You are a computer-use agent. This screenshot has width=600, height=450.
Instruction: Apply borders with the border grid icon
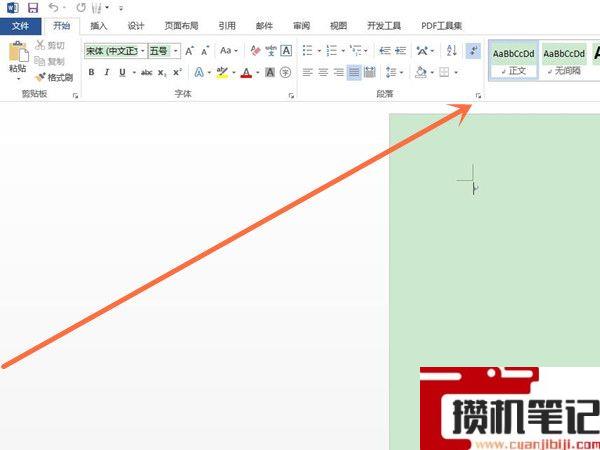444,72
